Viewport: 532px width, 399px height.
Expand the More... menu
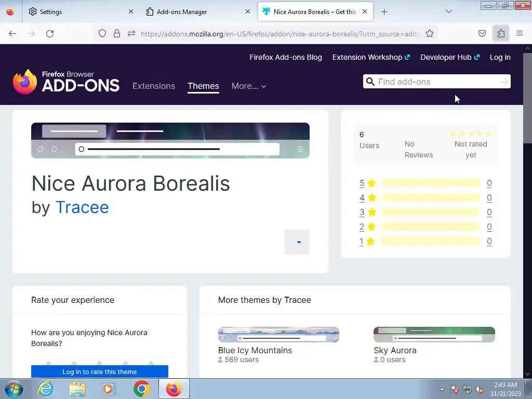[x=249, y=86]
